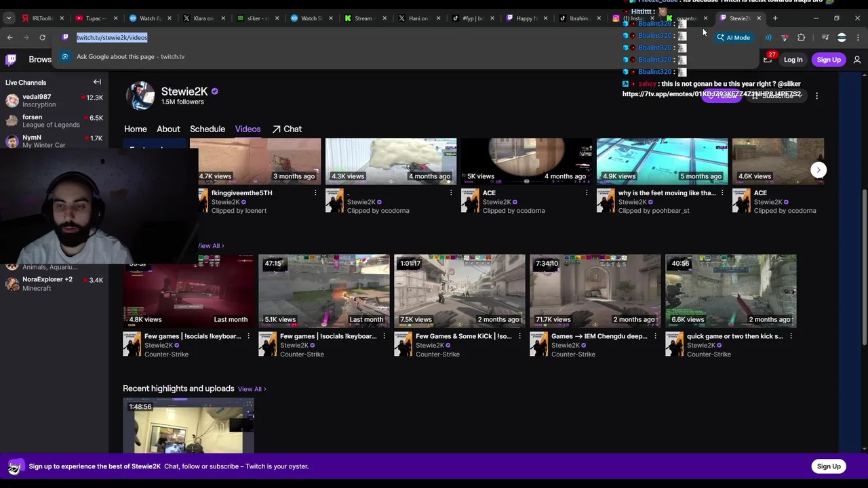Open options for feet moving clip

722,192
